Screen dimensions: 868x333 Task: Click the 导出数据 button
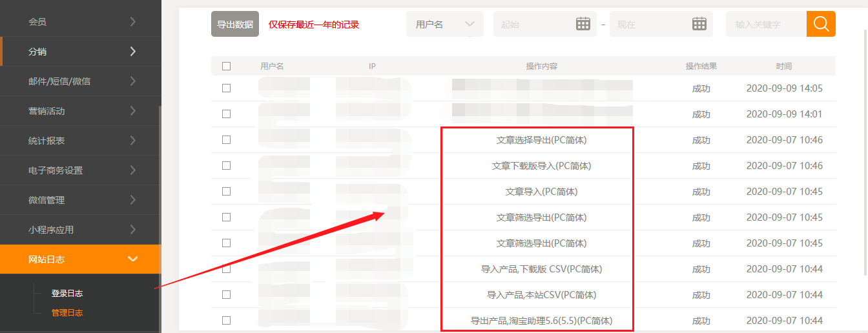[235, 25]
